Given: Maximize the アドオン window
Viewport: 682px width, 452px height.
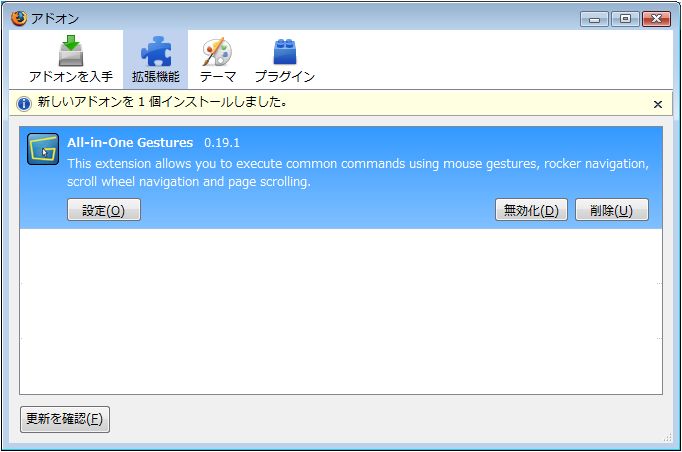Looking at the screenshot, I should pos(625,19).
